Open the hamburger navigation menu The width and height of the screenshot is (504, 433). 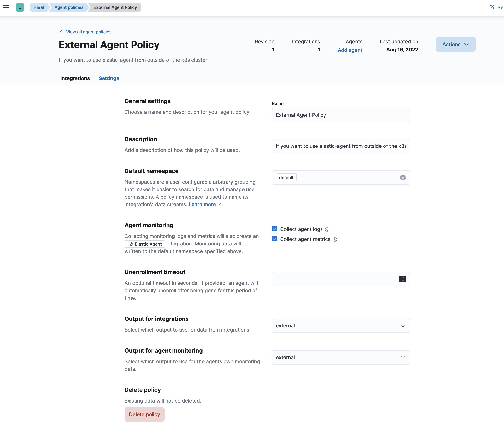[6, 7]
